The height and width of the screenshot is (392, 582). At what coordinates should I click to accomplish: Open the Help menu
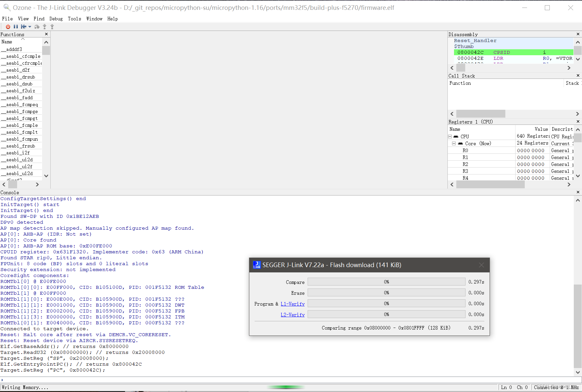[113, 19]
